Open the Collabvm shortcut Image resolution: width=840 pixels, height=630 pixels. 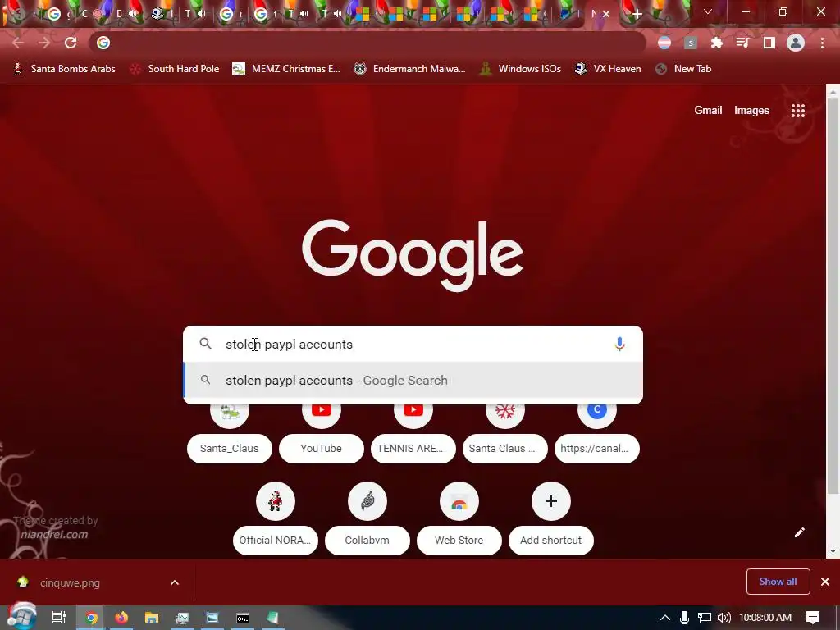click(367, 518)
